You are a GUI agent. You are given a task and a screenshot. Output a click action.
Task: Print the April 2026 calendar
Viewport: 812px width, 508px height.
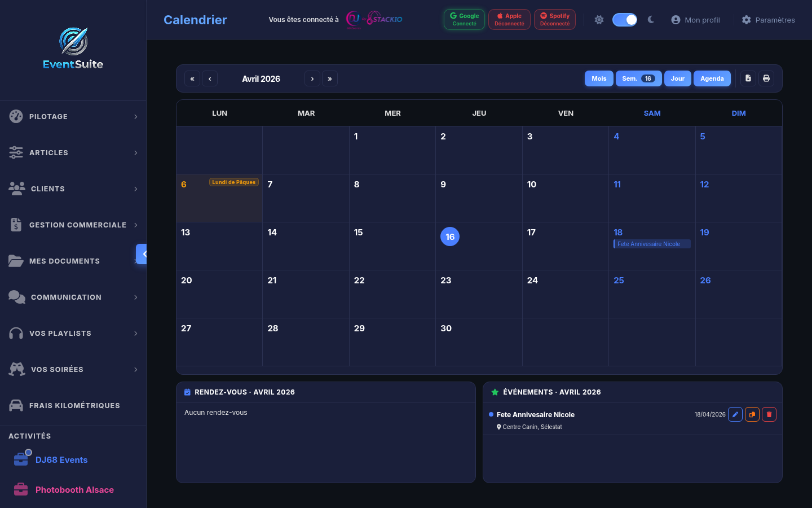coord(766,78)
